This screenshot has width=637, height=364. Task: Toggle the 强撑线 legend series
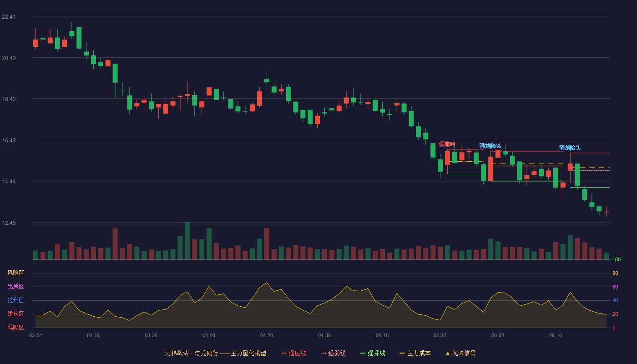pyautogui.click(x=373, y=353)
